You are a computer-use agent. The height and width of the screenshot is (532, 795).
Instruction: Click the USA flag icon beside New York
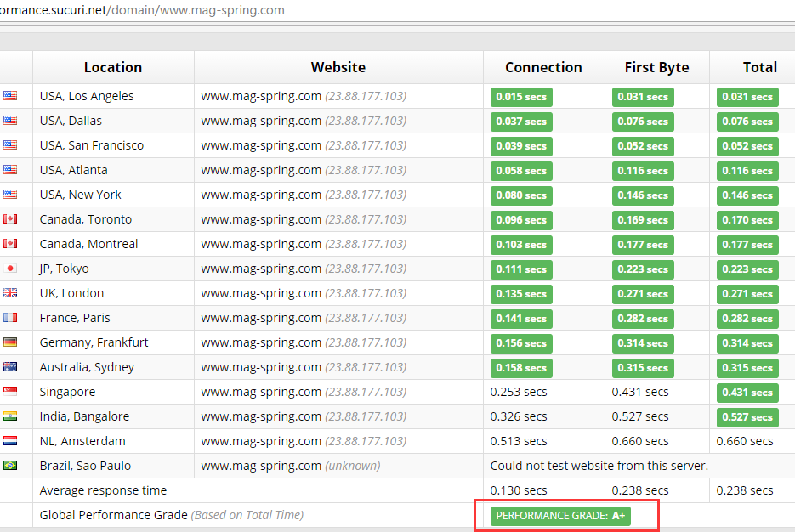[x=10, y=195]
